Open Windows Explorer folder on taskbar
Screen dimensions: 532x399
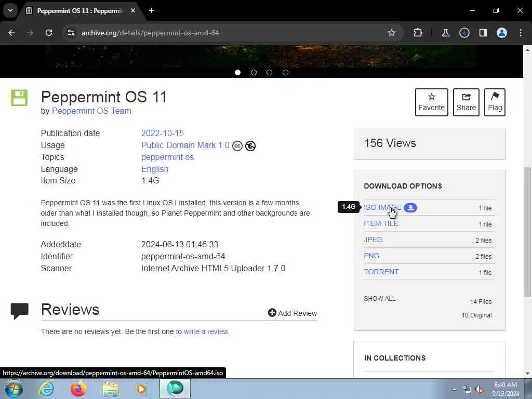(111, 389)
